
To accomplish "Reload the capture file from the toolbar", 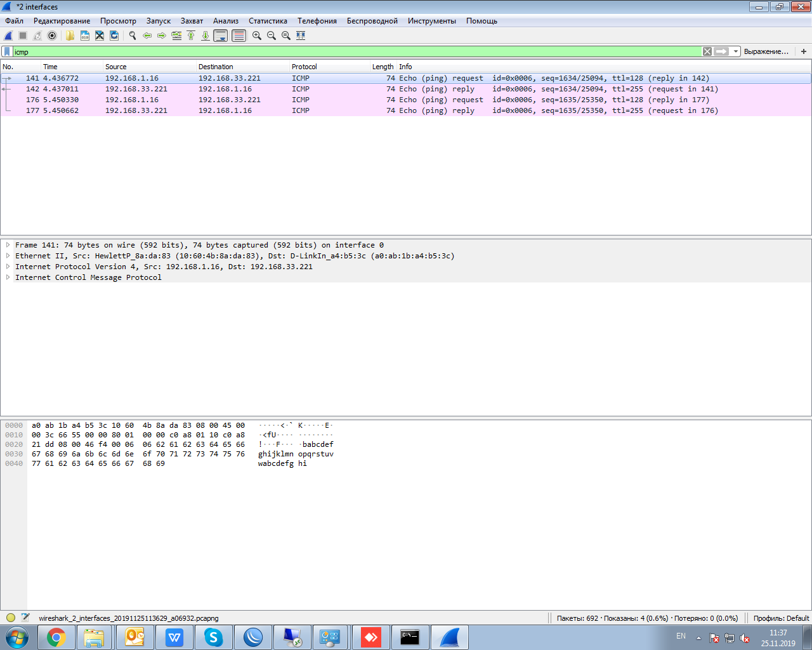I will [x=114, y=36].
